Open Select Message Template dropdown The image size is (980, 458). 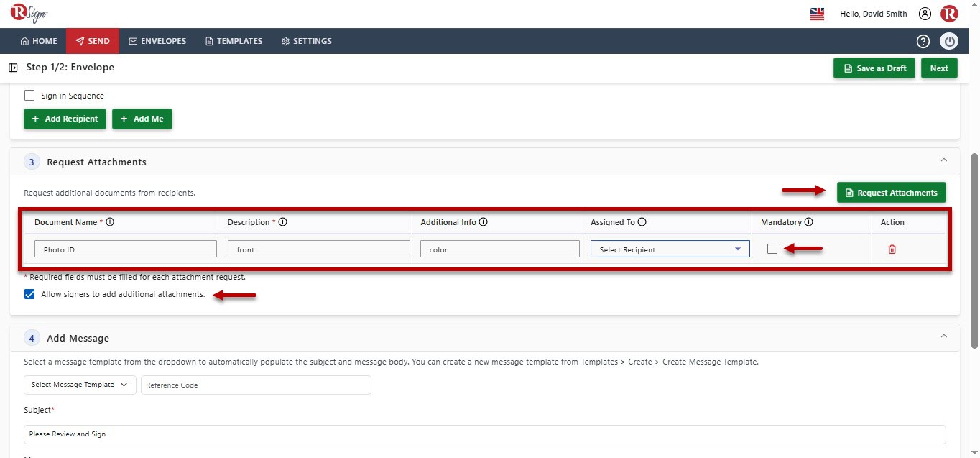click(80, 385)
